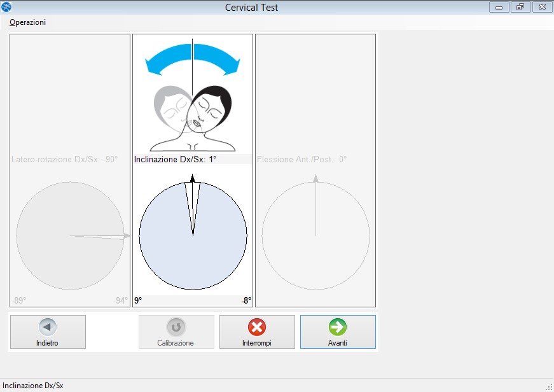Click the grey circular-arrow Calibrazione icon

pos(176,327)
